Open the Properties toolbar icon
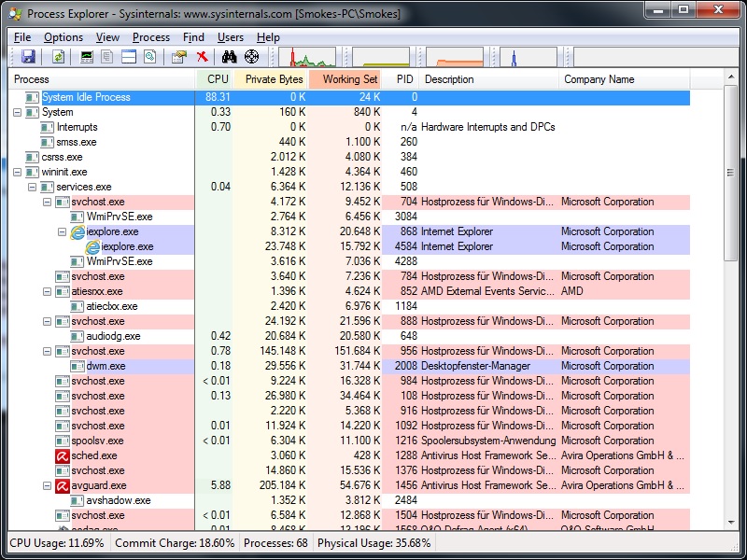Screen dimensions: 747x560 [179, 57]
